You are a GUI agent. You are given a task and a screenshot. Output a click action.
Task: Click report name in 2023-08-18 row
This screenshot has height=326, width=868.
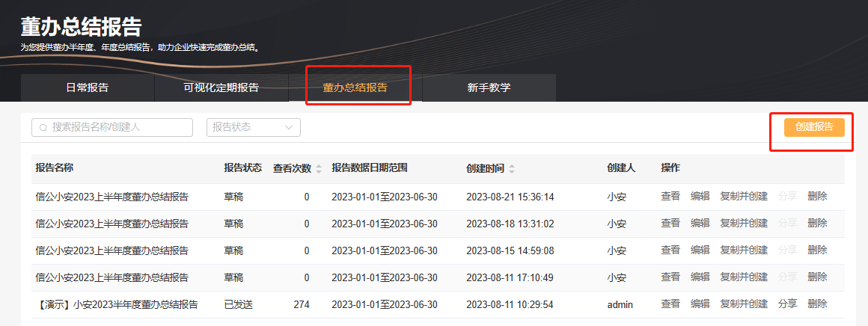pyautogui.click(x=111, y=224)
